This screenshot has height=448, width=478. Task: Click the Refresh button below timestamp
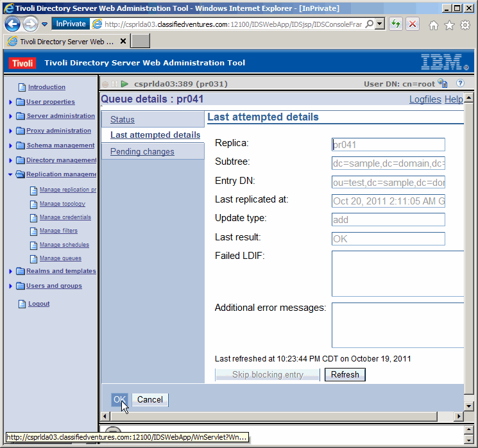345,375
